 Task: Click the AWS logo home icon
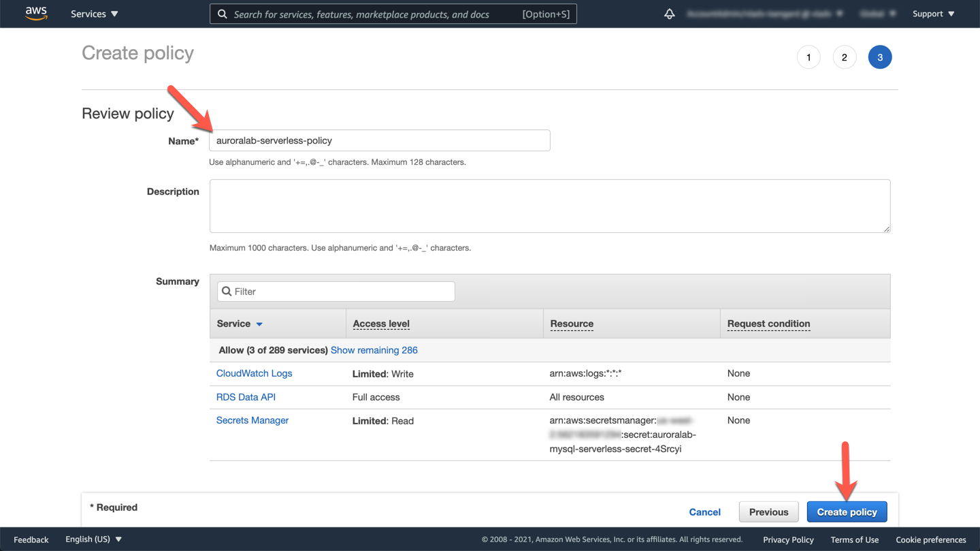[x=36, y=14]
